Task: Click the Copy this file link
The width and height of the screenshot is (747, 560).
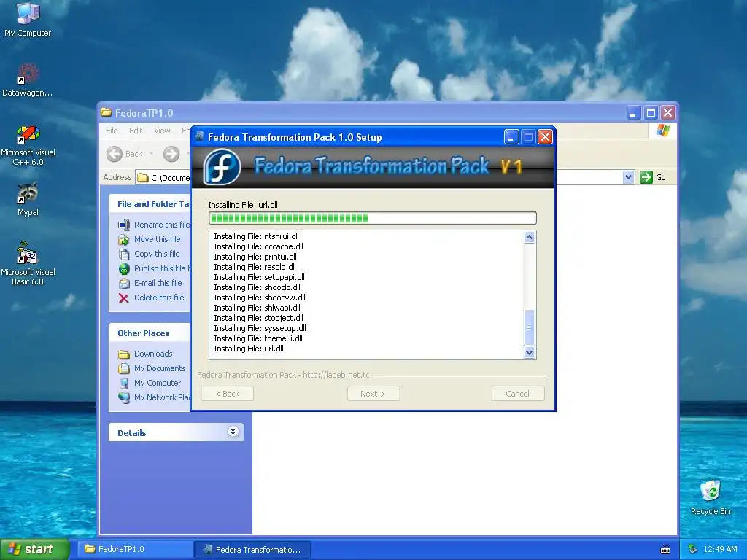Action: point(157,254)
